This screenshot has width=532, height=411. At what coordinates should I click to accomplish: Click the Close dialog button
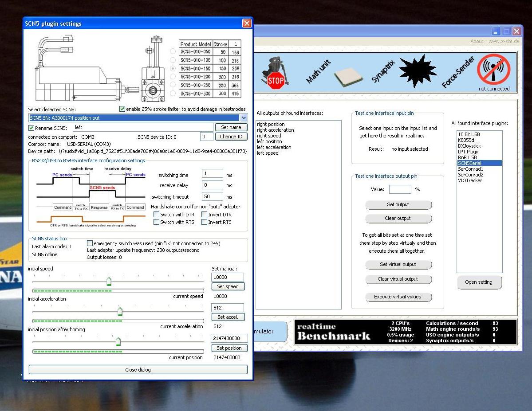click(x=138, y=370)
